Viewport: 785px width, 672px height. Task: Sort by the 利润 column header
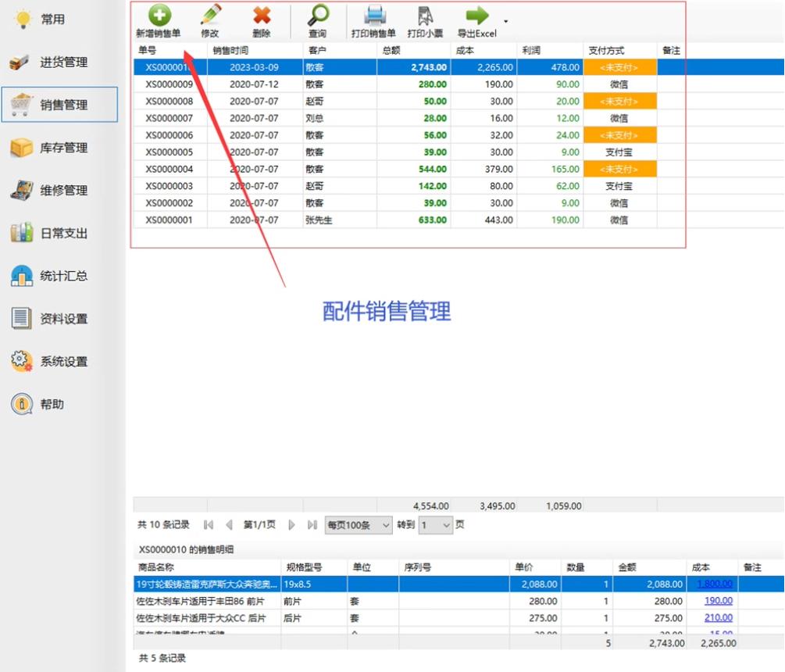(550, 51)
